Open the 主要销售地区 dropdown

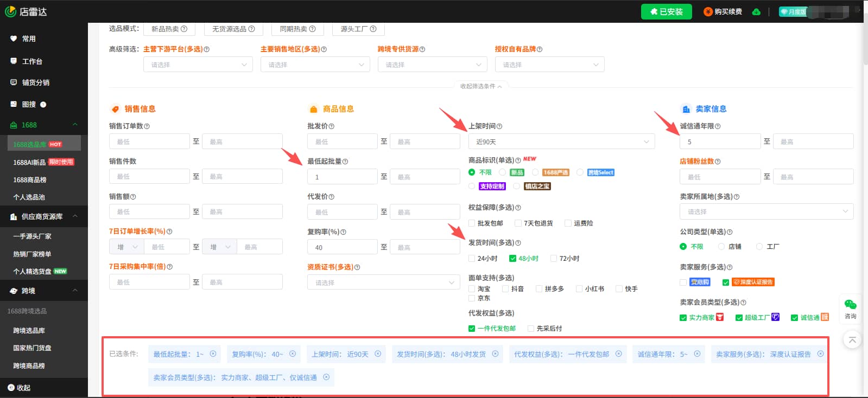pos(315,65)
